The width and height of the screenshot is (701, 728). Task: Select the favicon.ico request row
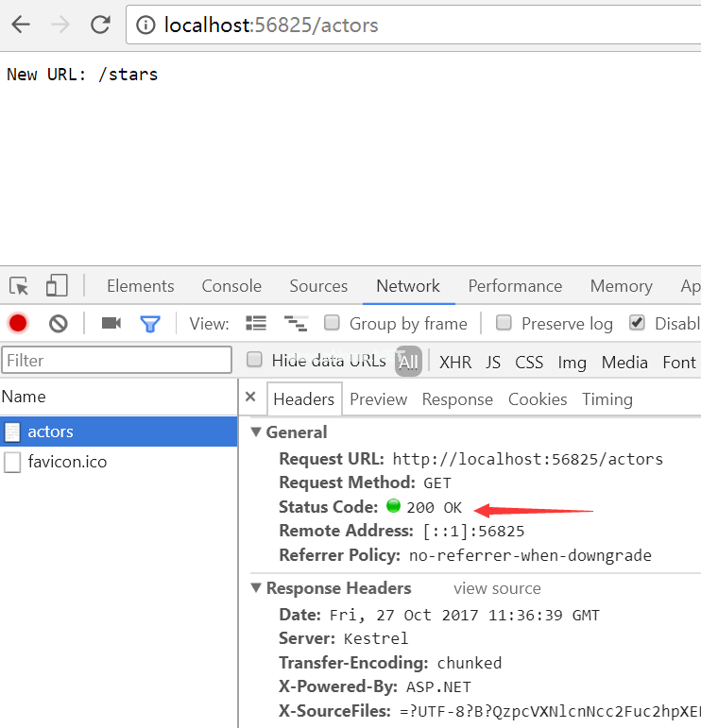[x=66, y=463]
